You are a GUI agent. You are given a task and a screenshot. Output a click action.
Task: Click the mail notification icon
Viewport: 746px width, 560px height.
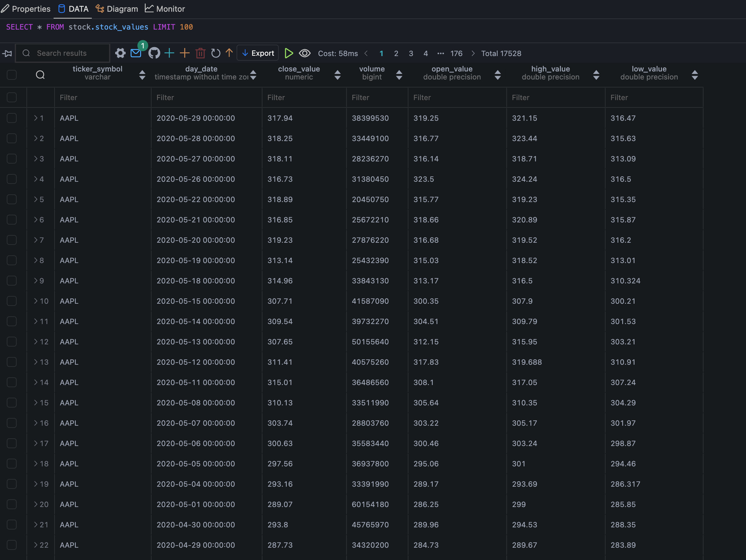point(136,53)
